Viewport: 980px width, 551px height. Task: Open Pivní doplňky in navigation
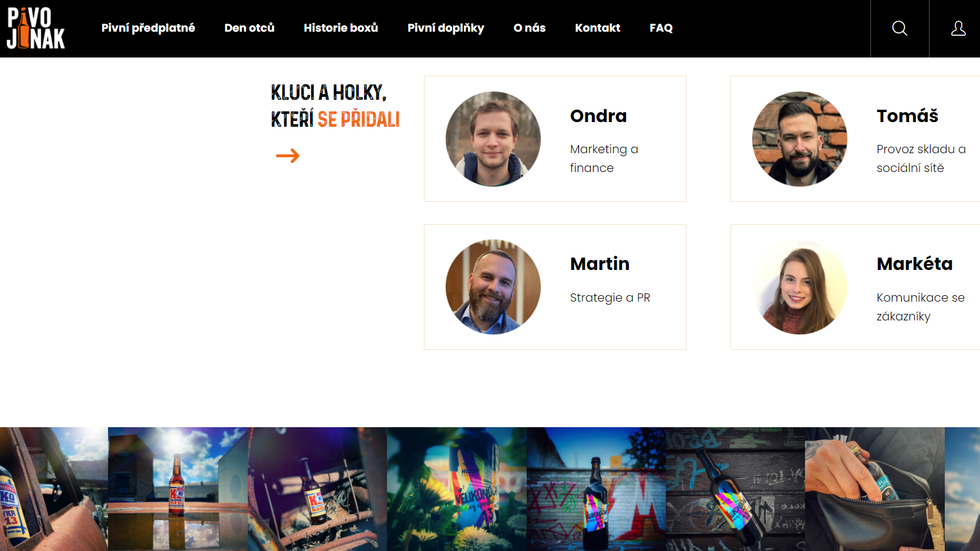click(x=446, y=28)
